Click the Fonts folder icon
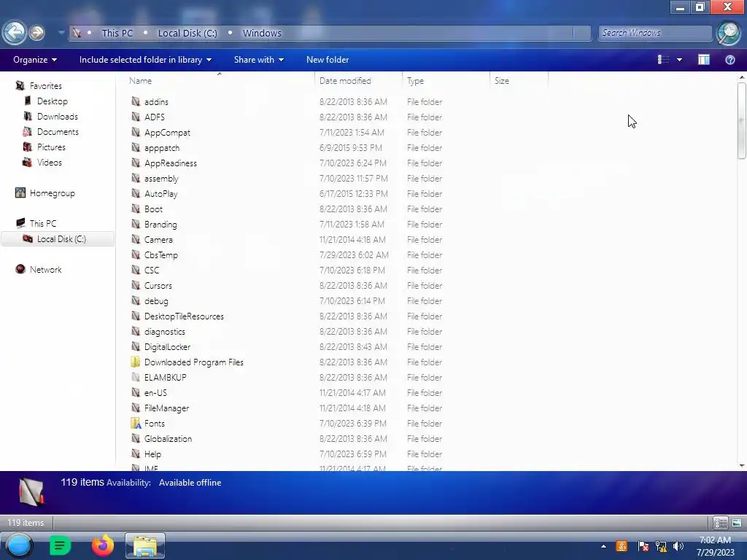Image resolution: width=747 pixels, height=560 pixels. pyautogui.click(x=136, y=424)
